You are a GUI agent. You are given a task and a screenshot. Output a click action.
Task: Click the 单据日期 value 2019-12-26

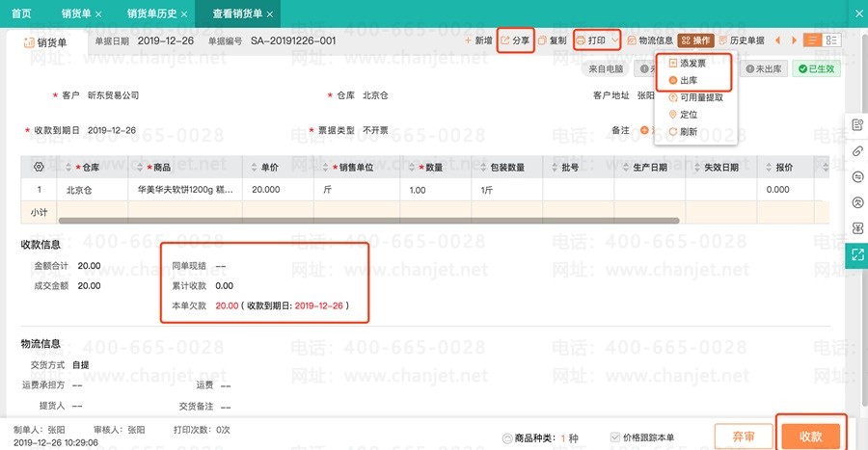coord(166,40)
